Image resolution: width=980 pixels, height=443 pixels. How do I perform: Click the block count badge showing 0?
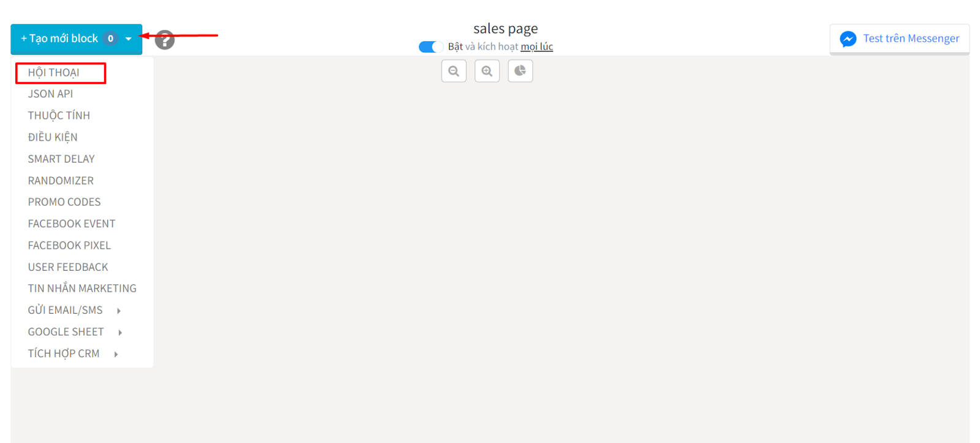110,39
